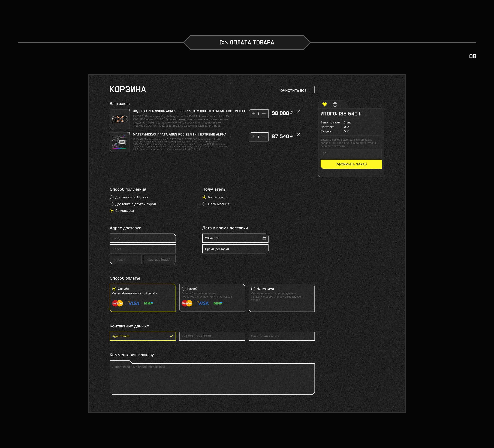The width and height of the screenshot is (494, 448).
Task: Select Организация as recipient type
Action: coord(204,204)
